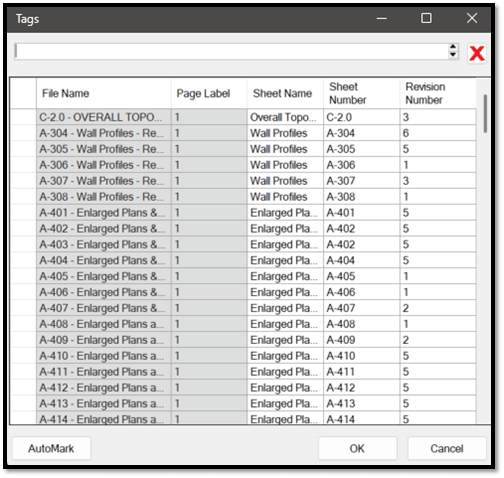Screen dimensions: 504x478
Task: Click the red X clear icon
Action: [477, 53]
